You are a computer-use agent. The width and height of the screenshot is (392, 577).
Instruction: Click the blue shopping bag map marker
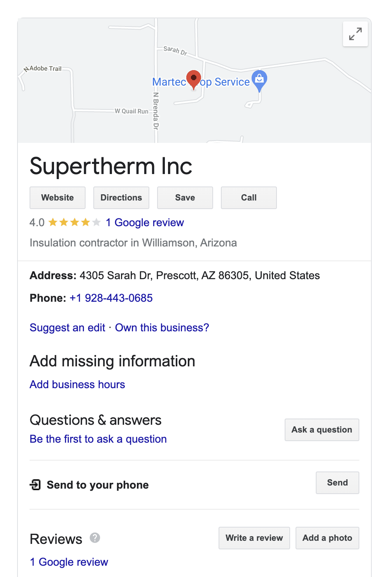[259, 79]
